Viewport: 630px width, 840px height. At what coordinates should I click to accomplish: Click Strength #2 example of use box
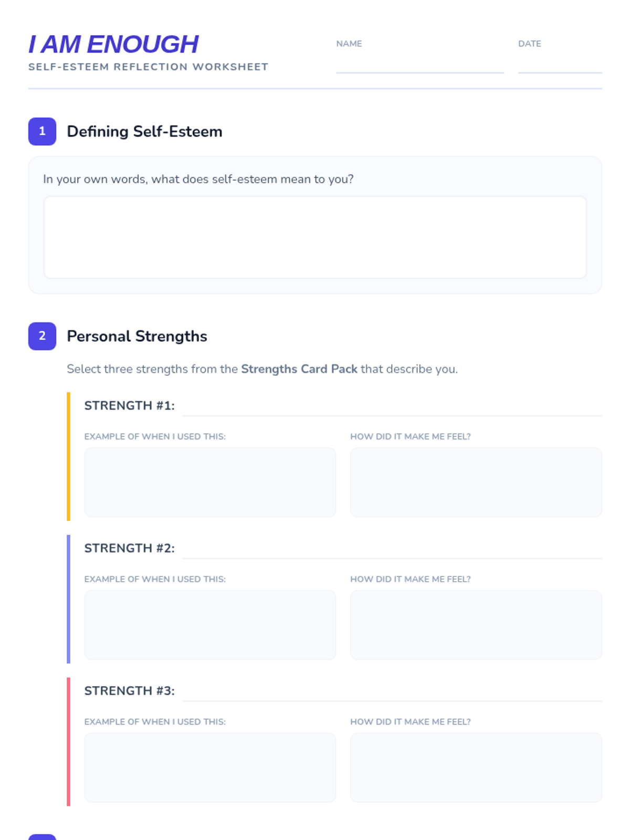pos(210,625)
